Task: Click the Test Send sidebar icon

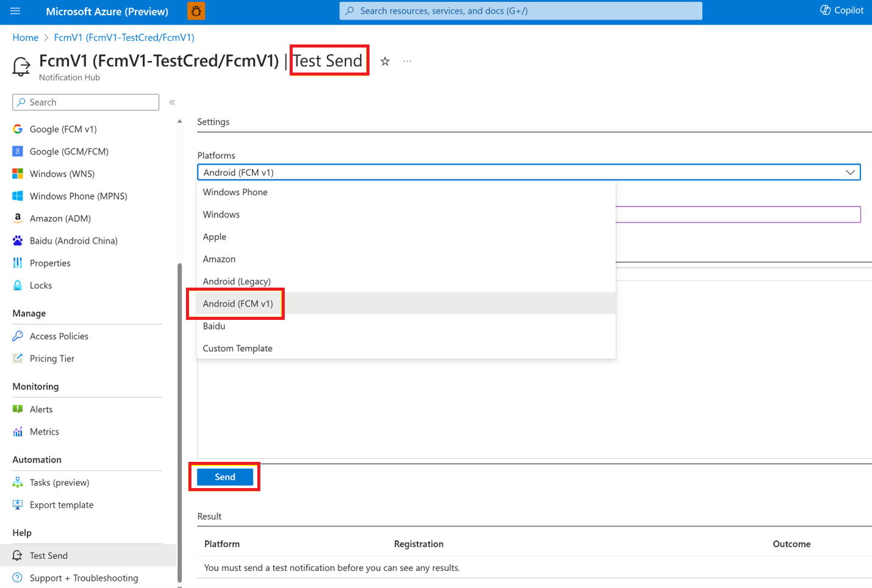Action: (x=18, y=556)
